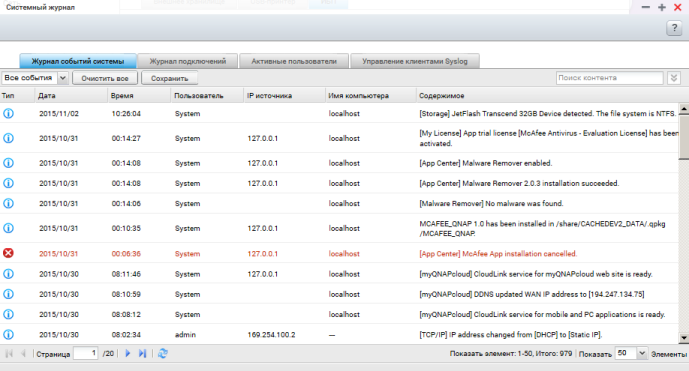
Task: Click scrollbar up arrow of log list
Action: click(x=684, y=108)
